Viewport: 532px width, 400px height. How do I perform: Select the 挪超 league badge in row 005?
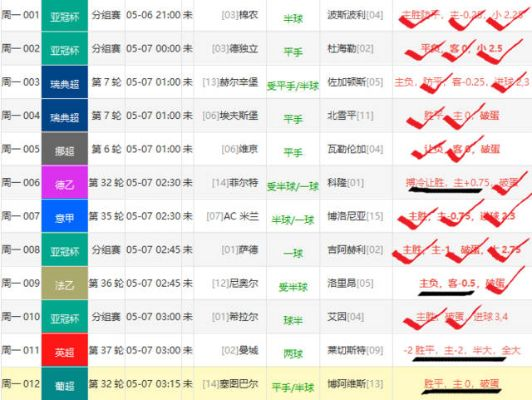click(64, 149)
